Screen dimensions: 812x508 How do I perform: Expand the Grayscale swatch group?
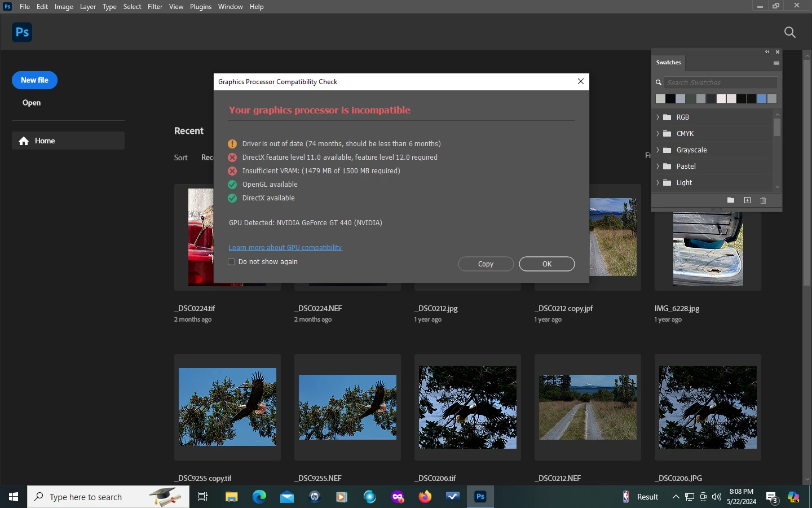(x=657, y=150)
